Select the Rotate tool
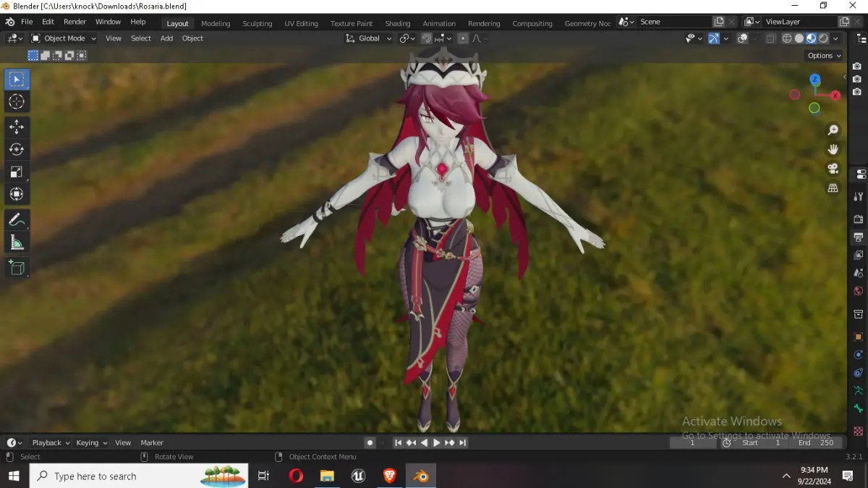The image size is (868, 488). pos(17,150)
